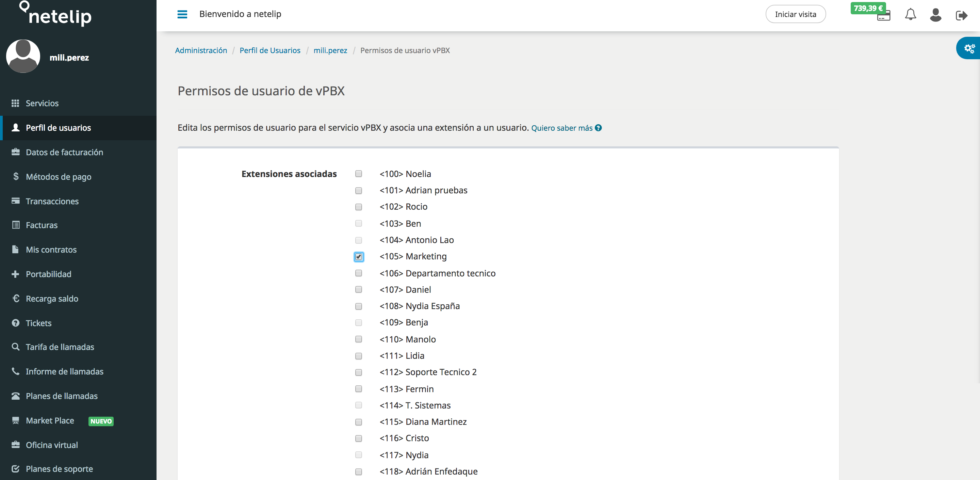Check the <107> Daniel extension
The width and height of the screenshot is (980, 480).
coord(358,289)
